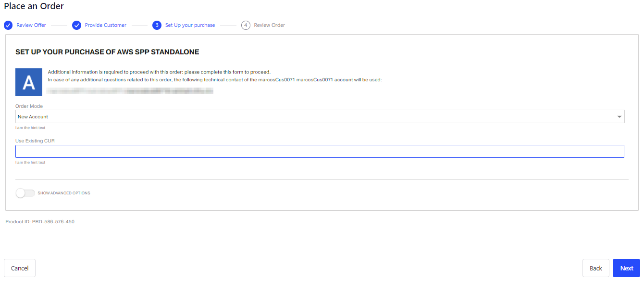Click the Cancel button
Screen dimensions: 644x281
pyautogui.click(x=20, y=268)
